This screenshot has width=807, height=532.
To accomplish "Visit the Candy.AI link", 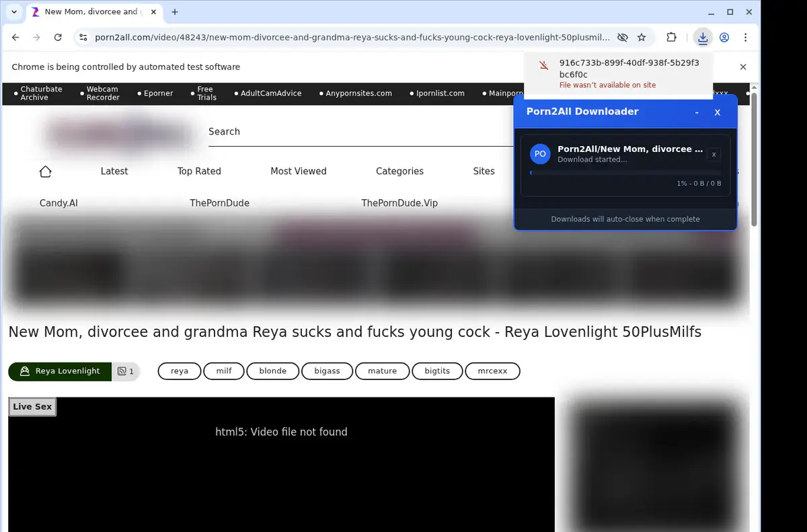I will [59, 203].
